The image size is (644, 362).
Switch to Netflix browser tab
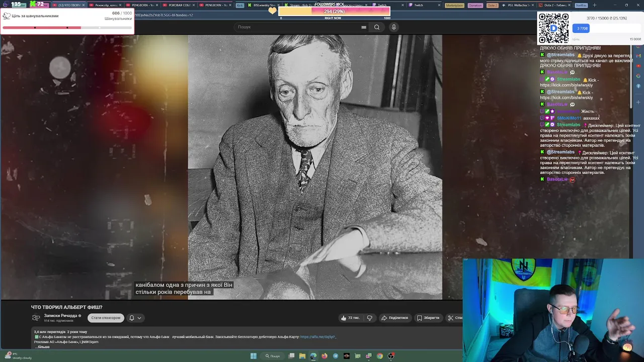(x=581, y=5)
